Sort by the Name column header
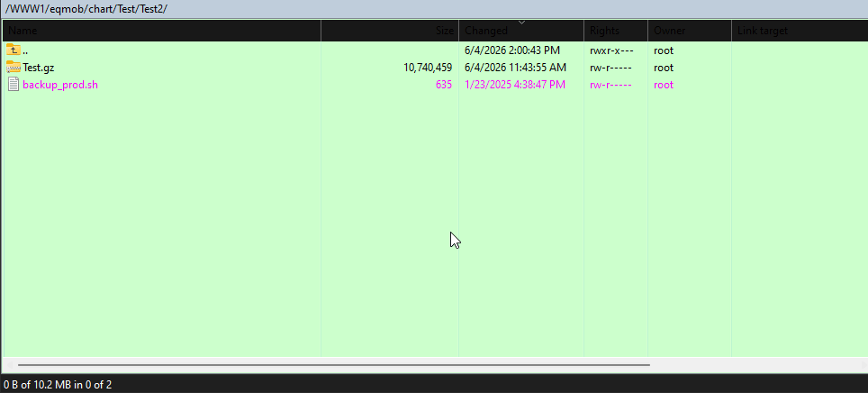Screen dimensions: 868x393 [162, 31]
